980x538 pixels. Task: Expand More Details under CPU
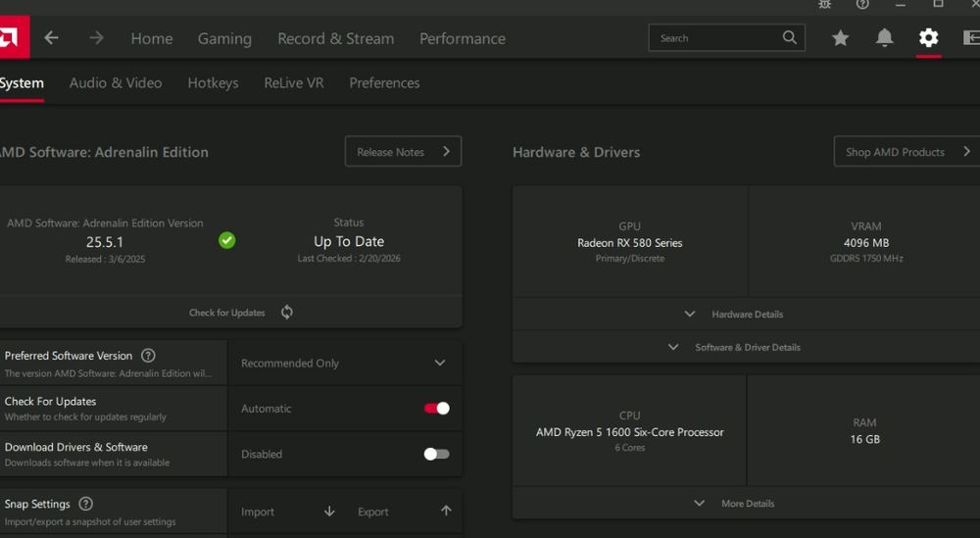pos(746,504)
